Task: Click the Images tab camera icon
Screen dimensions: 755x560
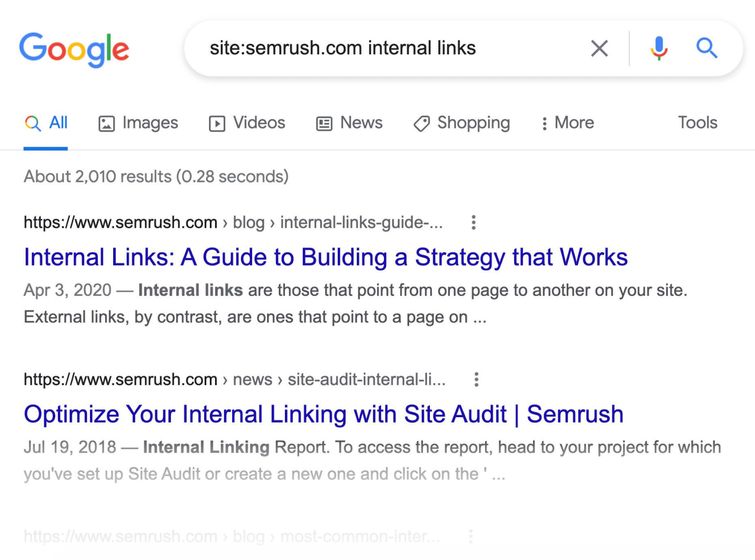Action: [107, 123]
